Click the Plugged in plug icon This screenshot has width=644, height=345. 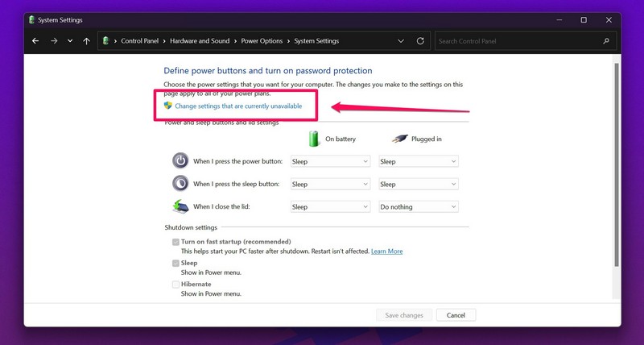[399, 139]
